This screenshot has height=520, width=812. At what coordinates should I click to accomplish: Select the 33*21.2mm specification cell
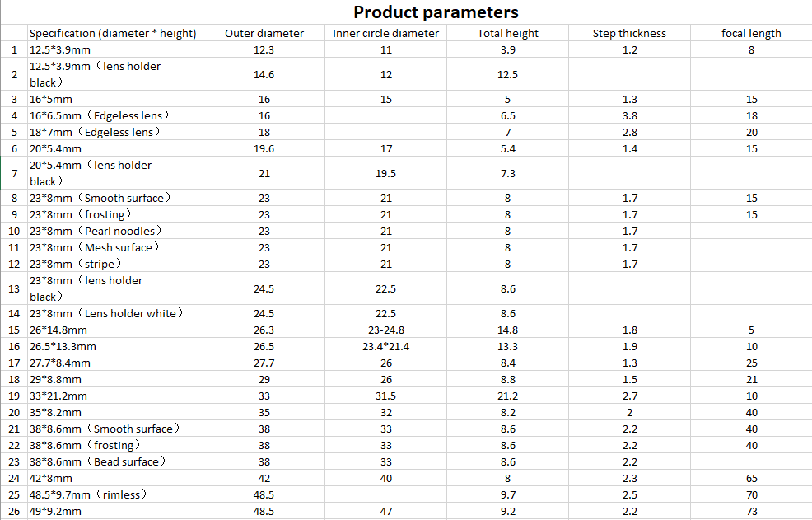click(115, 396)
